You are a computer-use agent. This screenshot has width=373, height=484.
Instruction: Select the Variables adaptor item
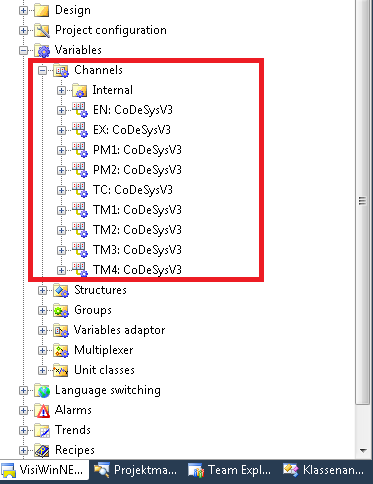coord(119,330)
